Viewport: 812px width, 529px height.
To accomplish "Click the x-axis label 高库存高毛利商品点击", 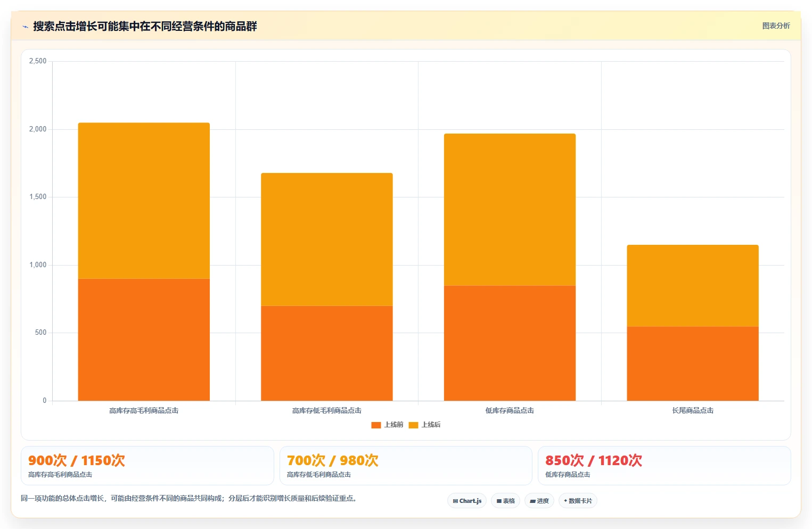I will 144,410.
